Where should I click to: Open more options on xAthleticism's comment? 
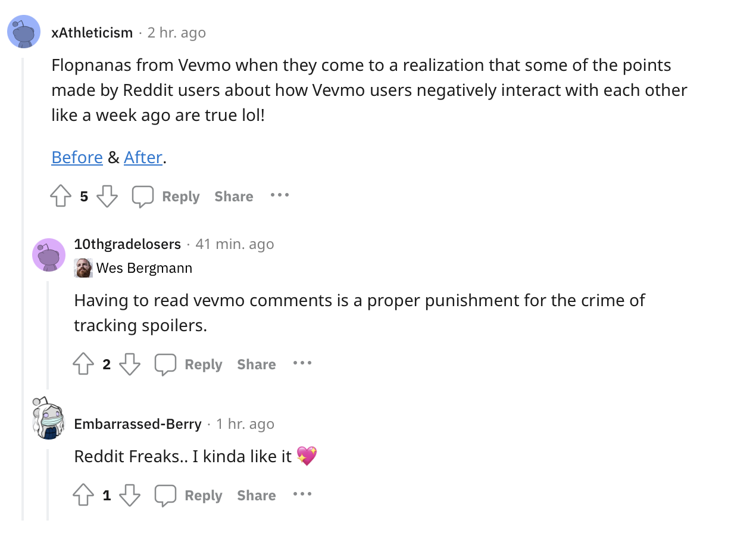coord(280,195)
